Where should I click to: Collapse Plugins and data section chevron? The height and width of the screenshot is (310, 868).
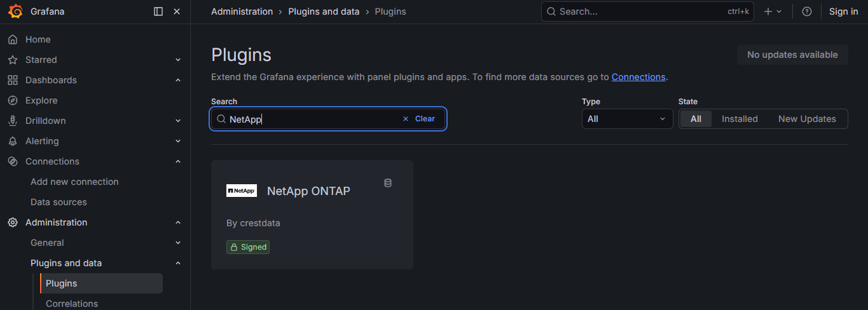tap(178, 263)
